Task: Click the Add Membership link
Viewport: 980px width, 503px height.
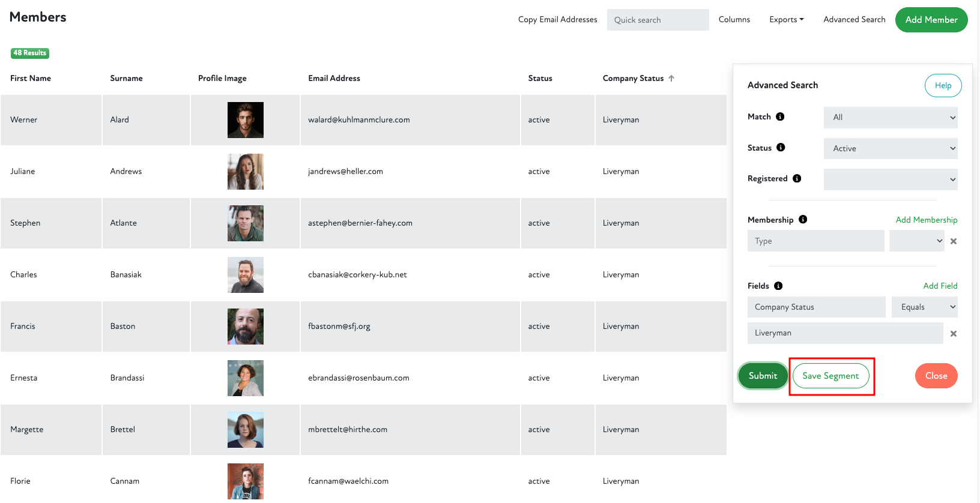Action: point(926,220)
